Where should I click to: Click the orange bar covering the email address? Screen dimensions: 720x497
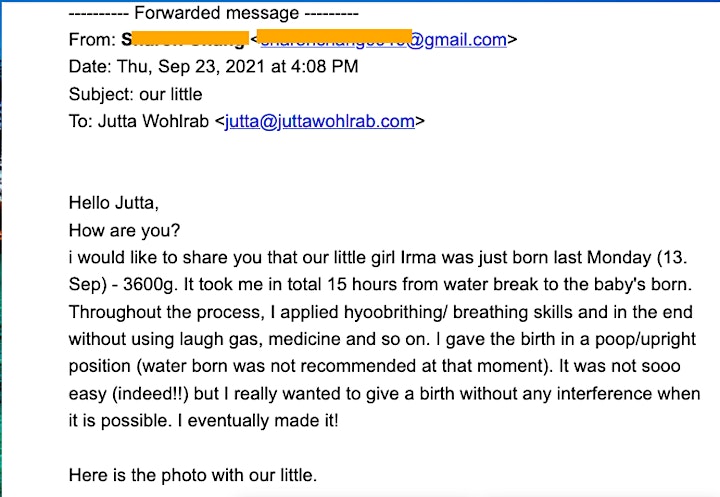(334, 37)
